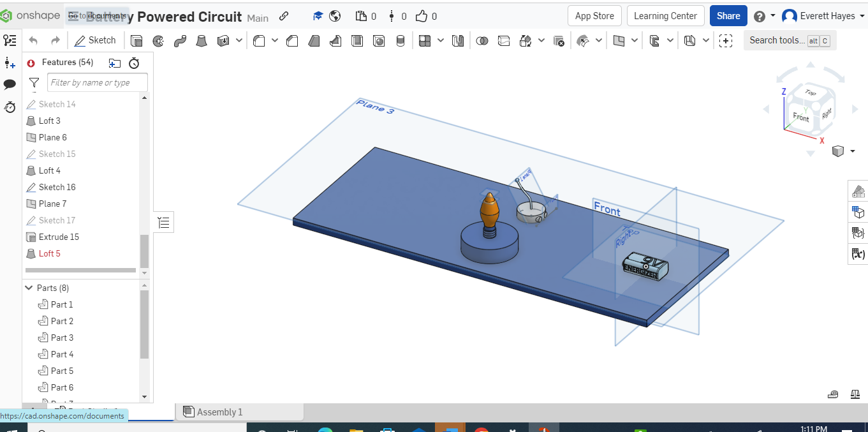This screenshot has height=432, width=868.
Task: Select the Sweep tool
Action: (x=180, y=40)
